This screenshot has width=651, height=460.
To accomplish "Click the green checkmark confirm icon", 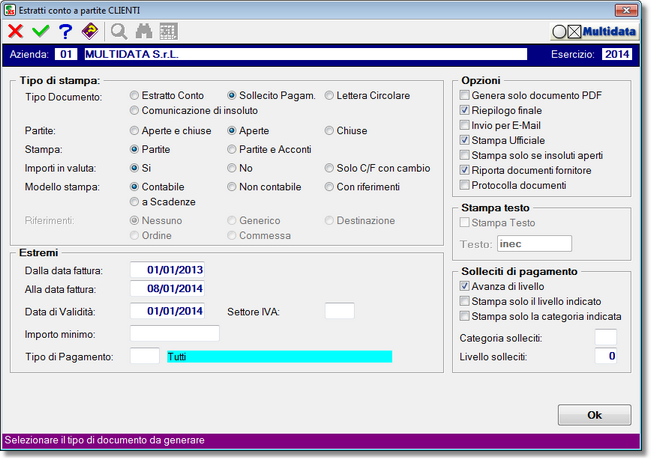I will click(40, 31).
